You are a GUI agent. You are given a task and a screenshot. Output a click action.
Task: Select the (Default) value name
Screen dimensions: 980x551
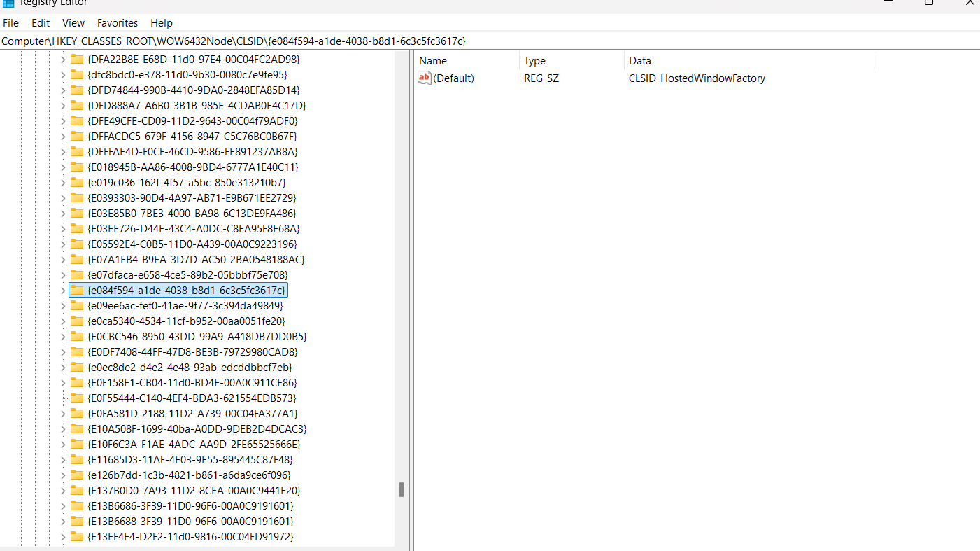tap(453, 78)
